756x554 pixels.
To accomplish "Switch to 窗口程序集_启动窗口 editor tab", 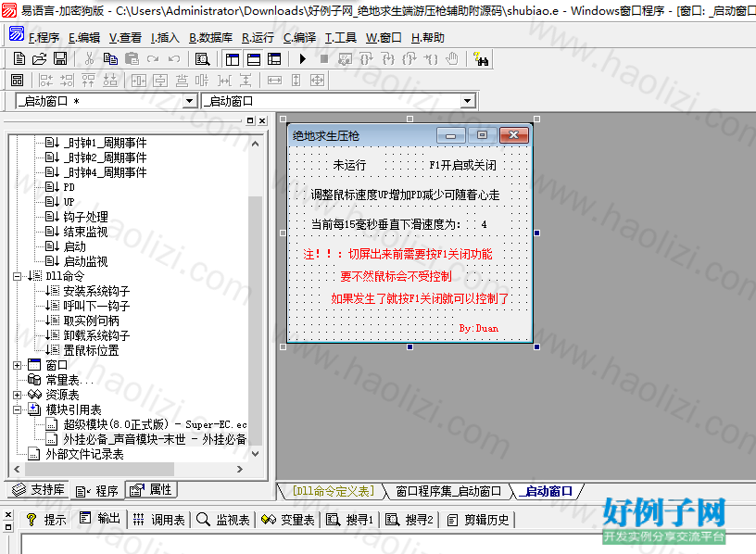I will [448, 491].
